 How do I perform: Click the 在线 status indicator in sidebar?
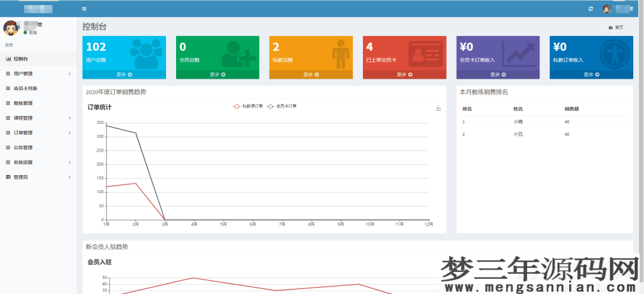30,33
